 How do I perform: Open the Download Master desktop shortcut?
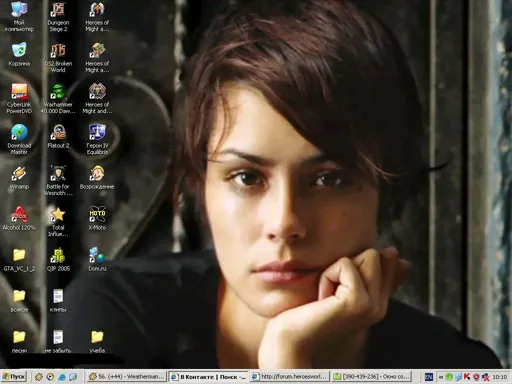19,140
